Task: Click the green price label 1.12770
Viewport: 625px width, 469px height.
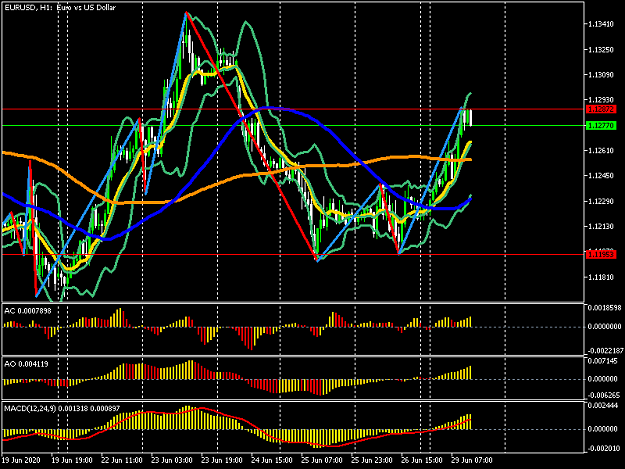Action: coord(601,126)
